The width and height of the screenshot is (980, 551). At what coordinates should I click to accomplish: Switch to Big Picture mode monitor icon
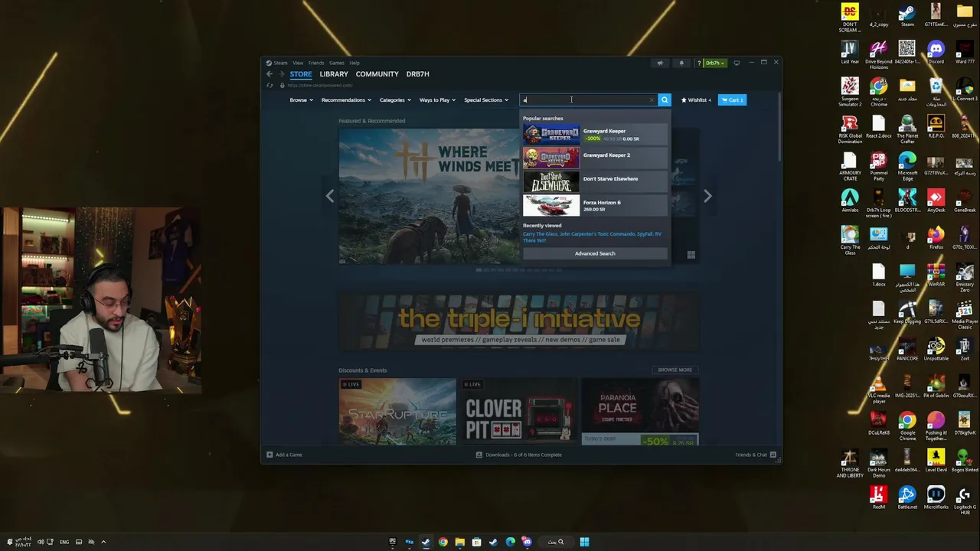(x=737, y=63)
